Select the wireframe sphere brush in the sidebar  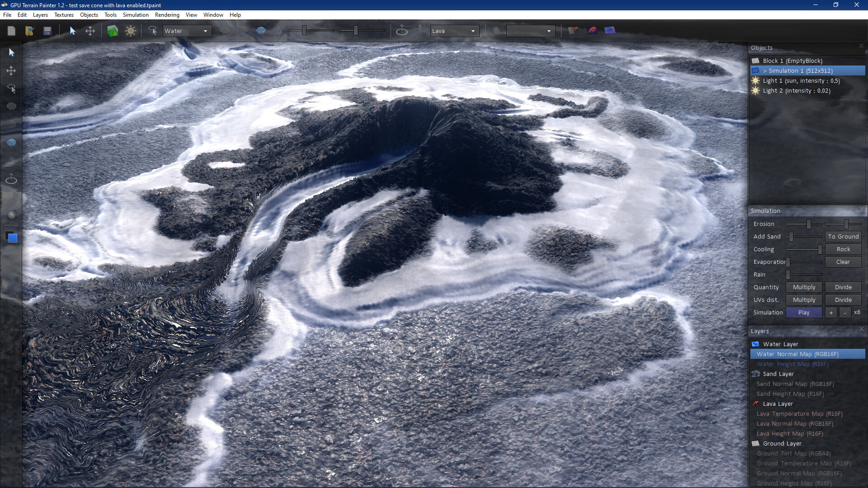pos(11,142)
